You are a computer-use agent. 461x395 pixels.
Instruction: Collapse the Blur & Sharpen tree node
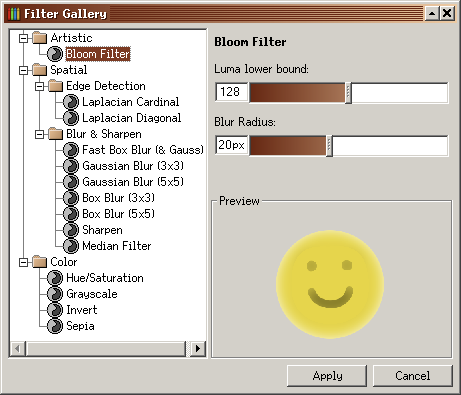coord(39,134)
